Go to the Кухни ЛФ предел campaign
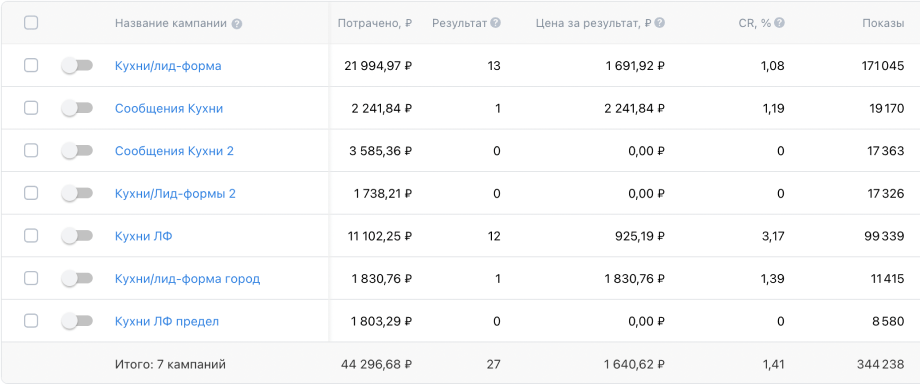 point(167,321)
